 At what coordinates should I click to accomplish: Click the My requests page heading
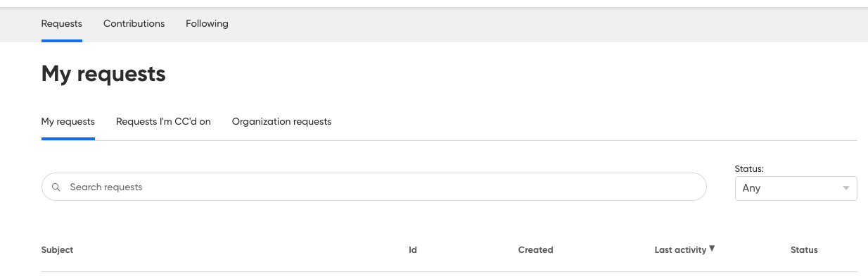[x=103, y=73]
